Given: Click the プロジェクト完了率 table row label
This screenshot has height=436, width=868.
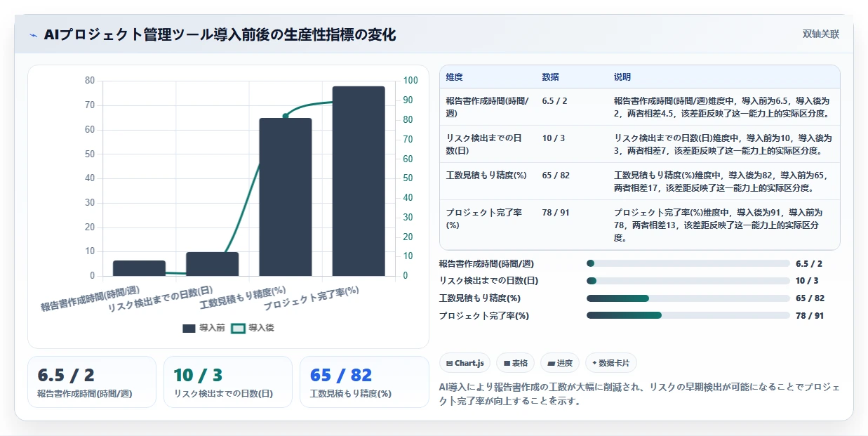Looking at the screenshot, I should (x=484, y=218).
